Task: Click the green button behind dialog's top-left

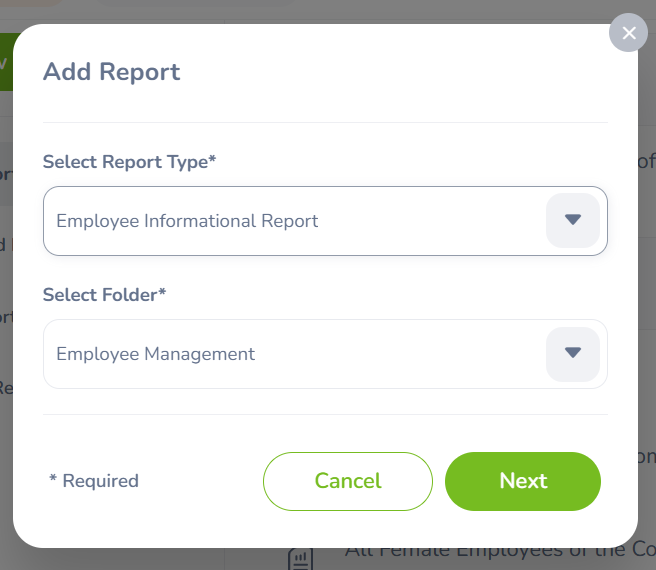Action: pyautogui.click(x=5, y=62)
